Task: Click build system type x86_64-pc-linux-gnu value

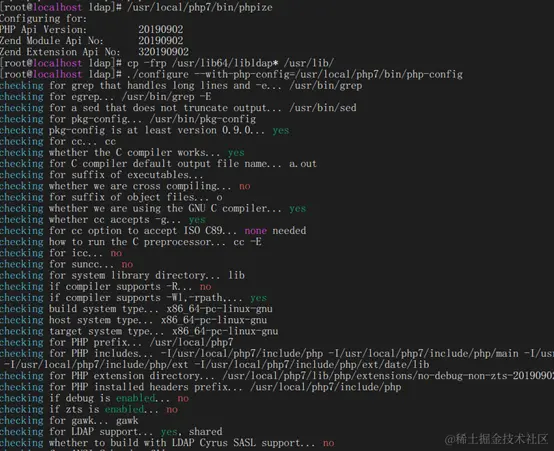Action: click(220, 309)
